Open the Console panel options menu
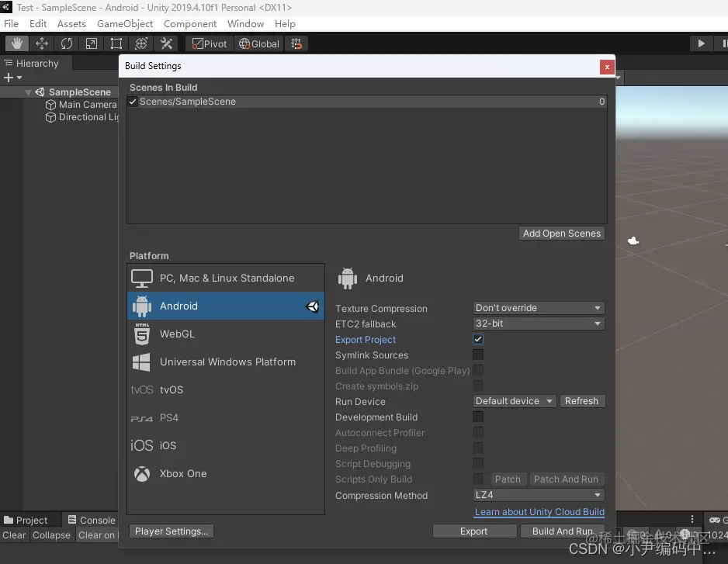 pos(692,519)
